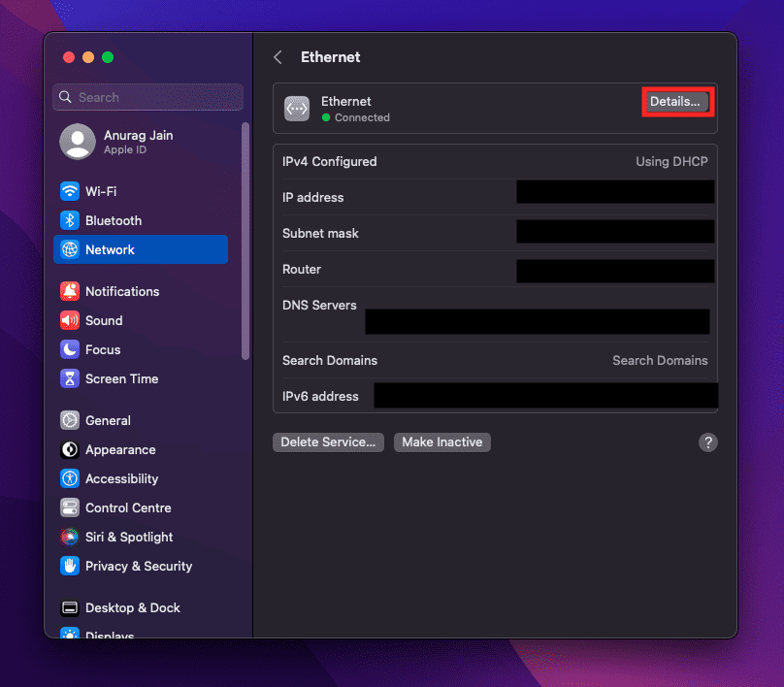Select Appearance in the sidebar
784x687 pixels.
(x=141, y=449)
